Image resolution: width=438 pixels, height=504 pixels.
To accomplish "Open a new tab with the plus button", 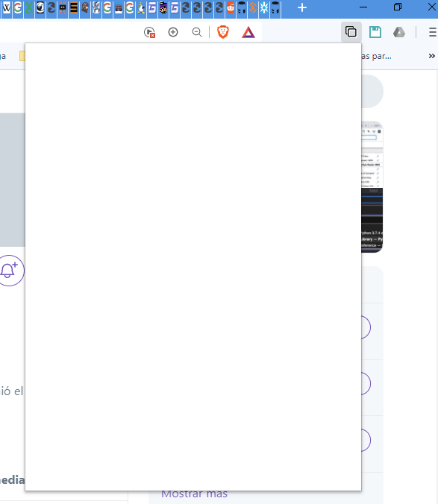I will point(302,7).
